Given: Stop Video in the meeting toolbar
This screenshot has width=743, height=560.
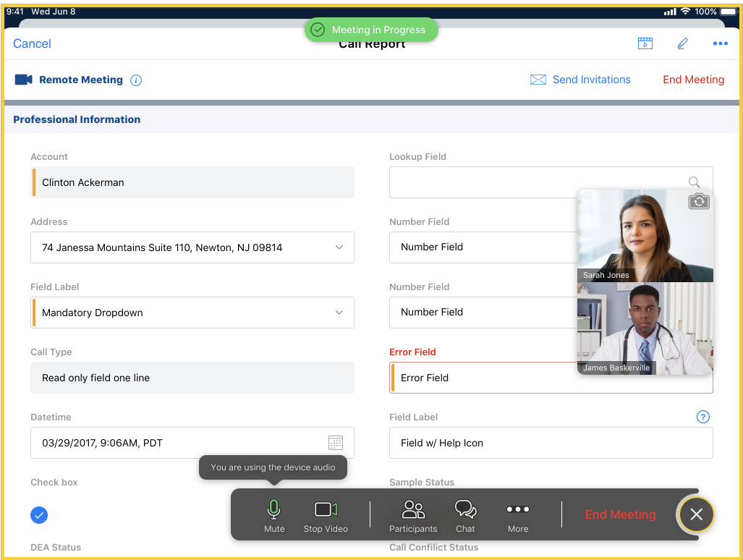Looking at the screenshot, I should point(326,515).
